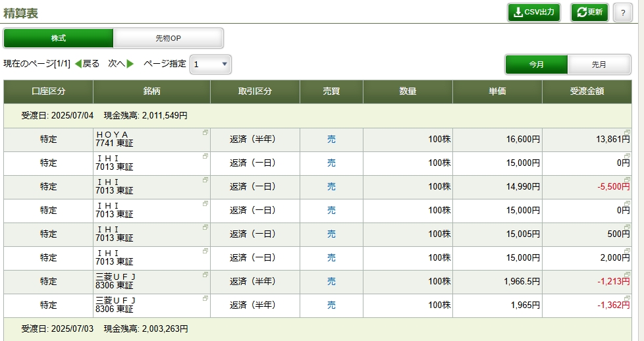Export data with CSV出力 button
This screenshot has height=341, width=644.
(534, 13)
